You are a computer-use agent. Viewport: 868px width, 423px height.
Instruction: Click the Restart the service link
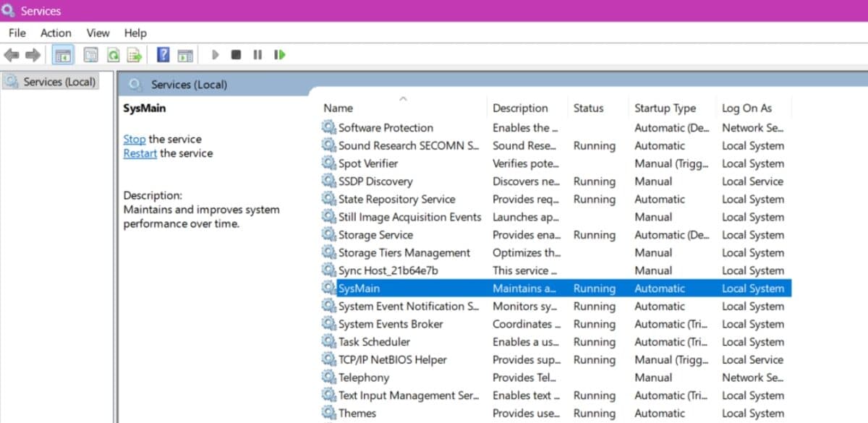[x=140, y=153]
